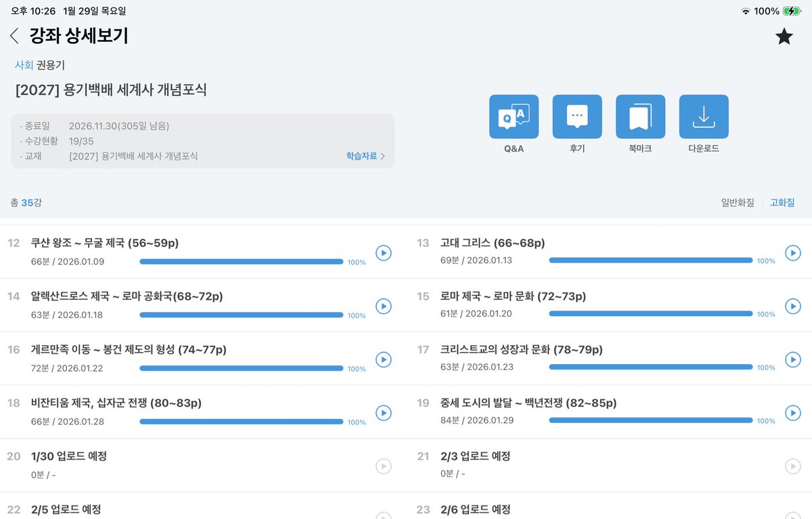Click the 사회 subject link
Screen dimensions: 812x519
click(x=24, y=65)
